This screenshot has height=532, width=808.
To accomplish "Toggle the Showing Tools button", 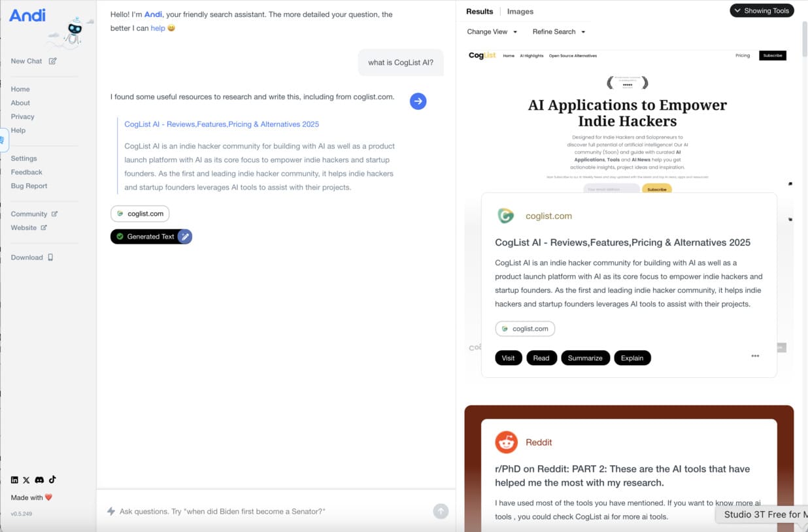I will pos(762,10).
